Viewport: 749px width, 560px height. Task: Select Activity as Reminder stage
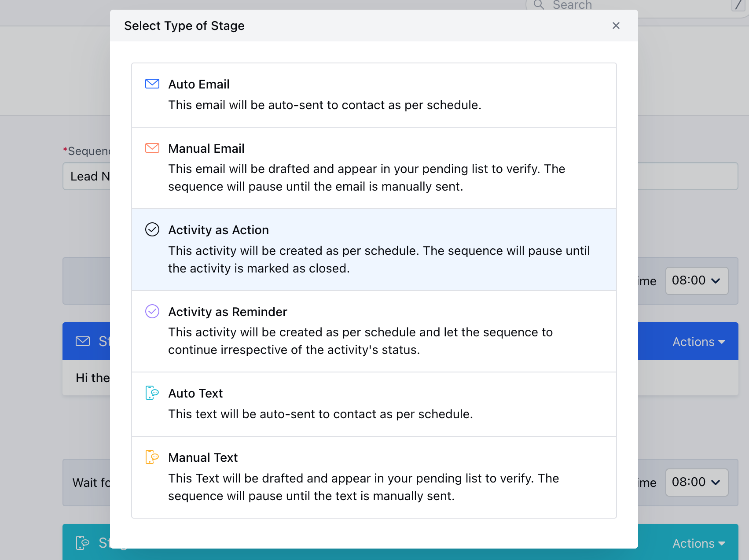[x=374, y=332]
